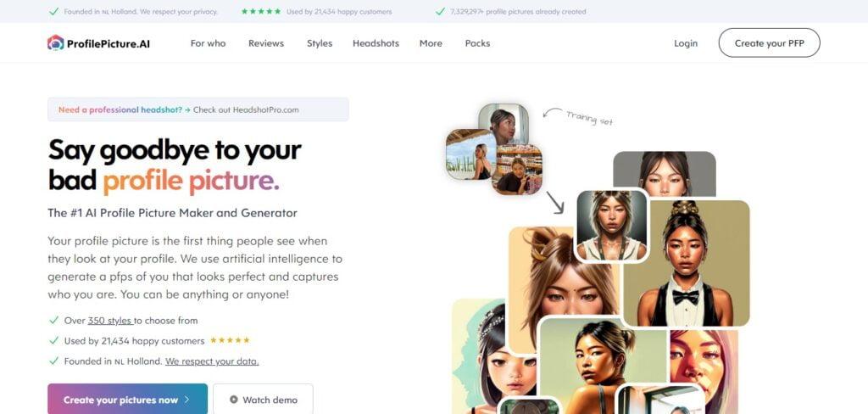Expand the More navigation menu
Image resolution: width=868 pixels, height=414 pixels.
point(431,43)
